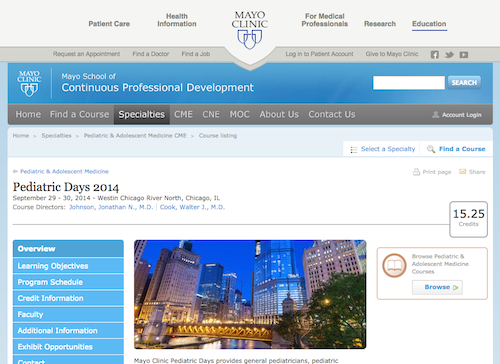Select Credit Information in side menu
This screenshot has height=364, width=500.
(x=68, y=298)
